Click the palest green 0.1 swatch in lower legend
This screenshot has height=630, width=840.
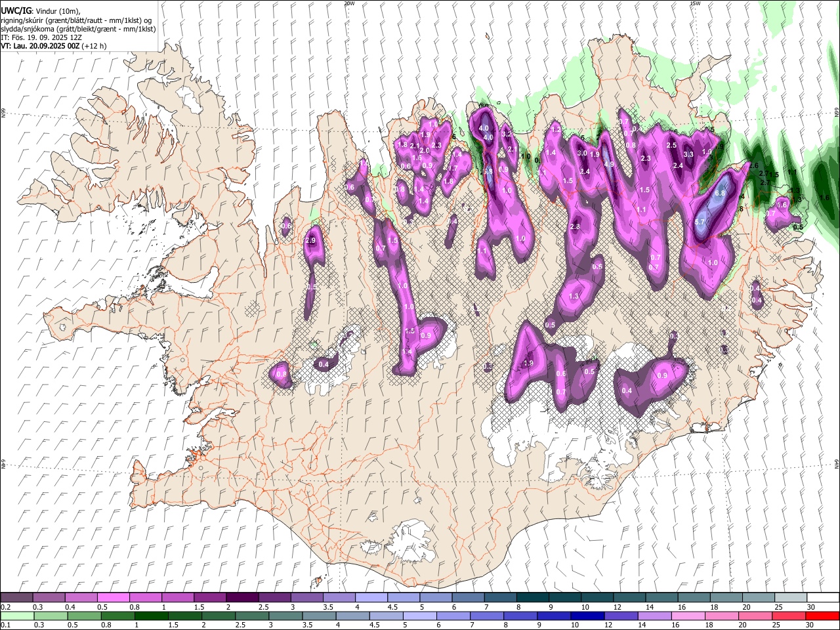pyautogui.click(x=17, y=616)
